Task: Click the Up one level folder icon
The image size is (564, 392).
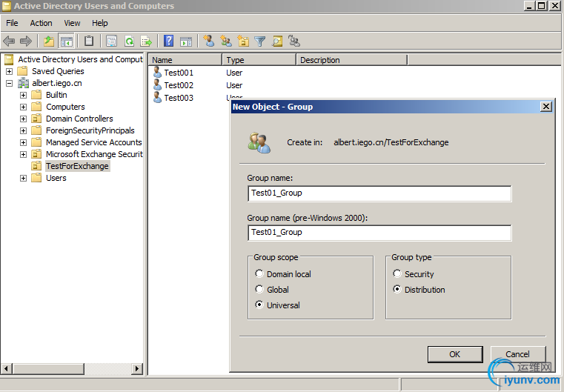Action: [49, 41]
